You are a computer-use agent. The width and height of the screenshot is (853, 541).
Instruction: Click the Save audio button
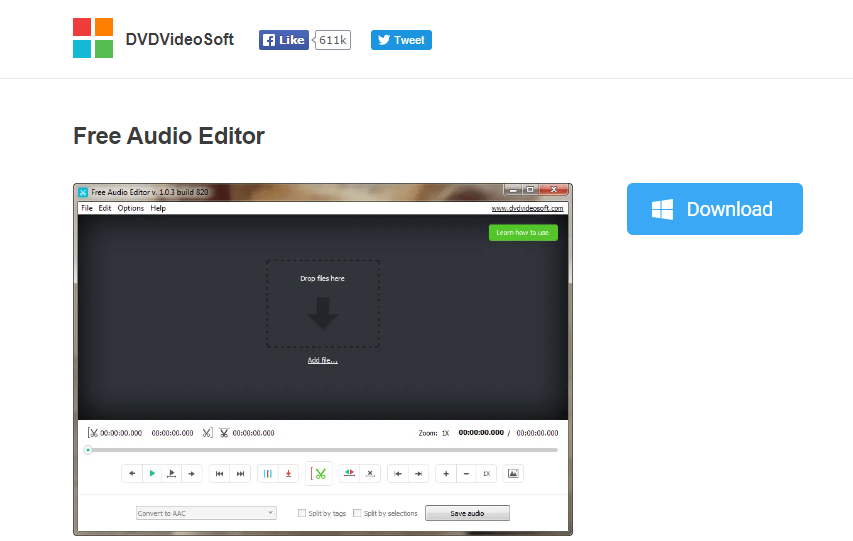click(x=467, y=513)
